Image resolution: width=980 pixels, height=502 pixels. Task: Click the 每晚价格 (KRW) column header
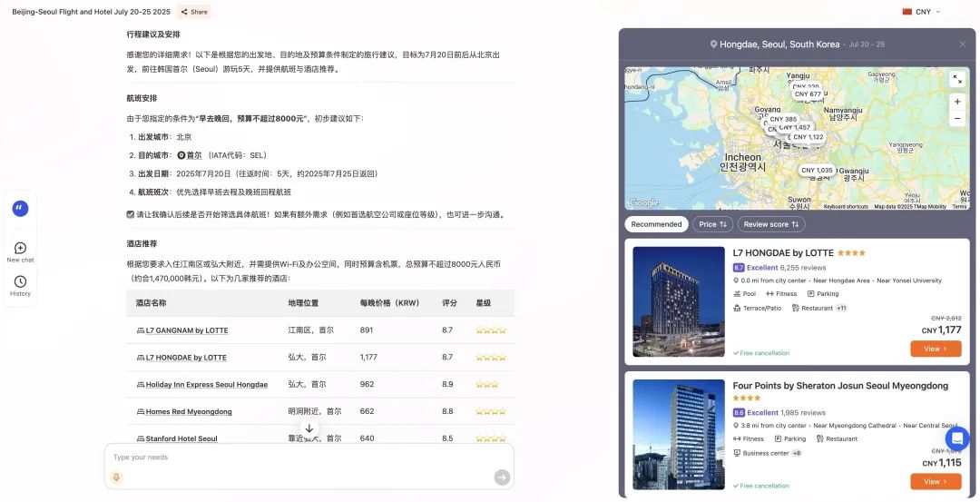389,303
